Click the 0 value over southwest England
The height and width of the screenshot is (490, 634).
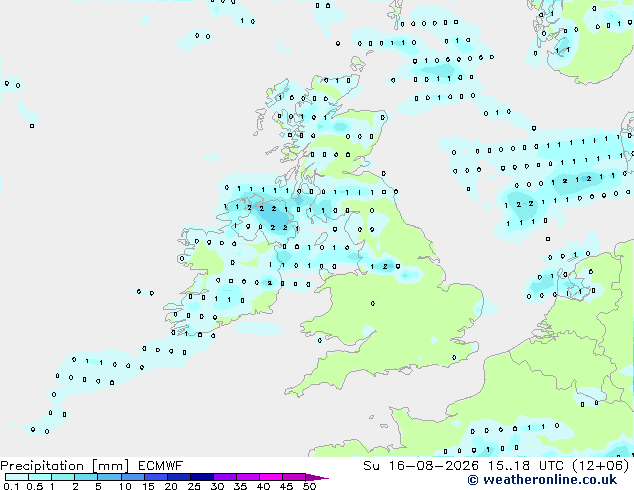320,340
